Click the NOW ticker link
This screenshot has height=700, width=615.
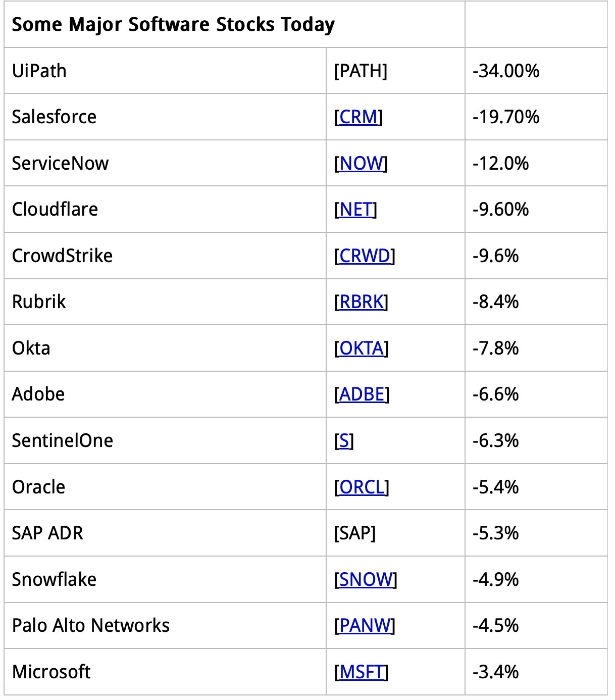point(361,164)
